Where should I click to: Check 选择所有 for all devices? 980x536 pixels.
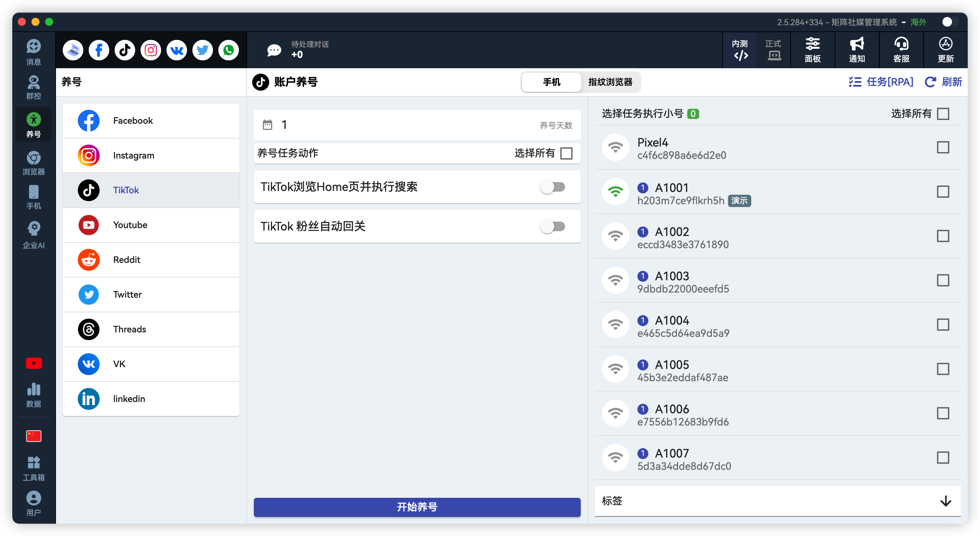[943, 114]
